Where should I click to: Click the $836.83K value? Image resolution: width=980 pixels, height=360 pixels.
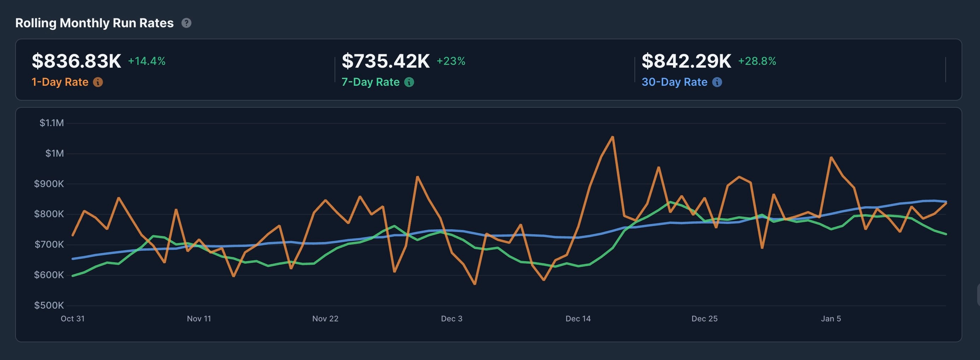[76, 61]
